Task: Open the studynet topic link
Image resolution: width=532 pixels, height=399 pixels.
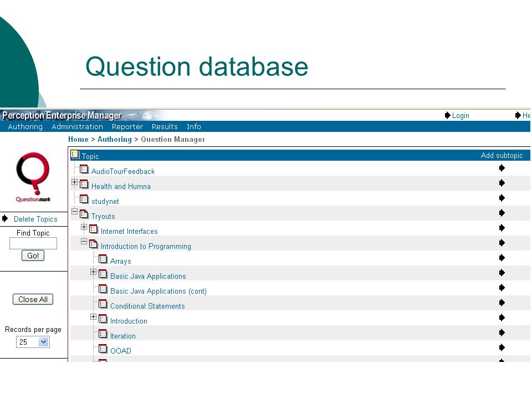Action: 105,202
